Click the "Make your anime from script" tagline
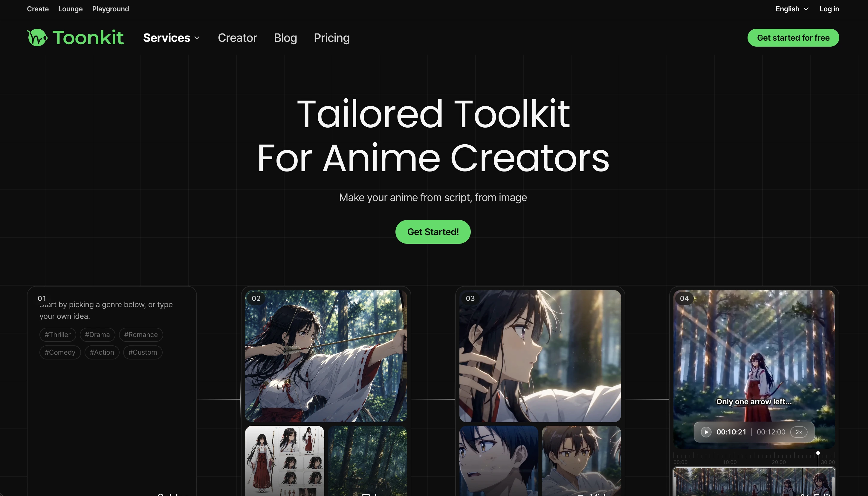The image size is (868, 496). 433,198
